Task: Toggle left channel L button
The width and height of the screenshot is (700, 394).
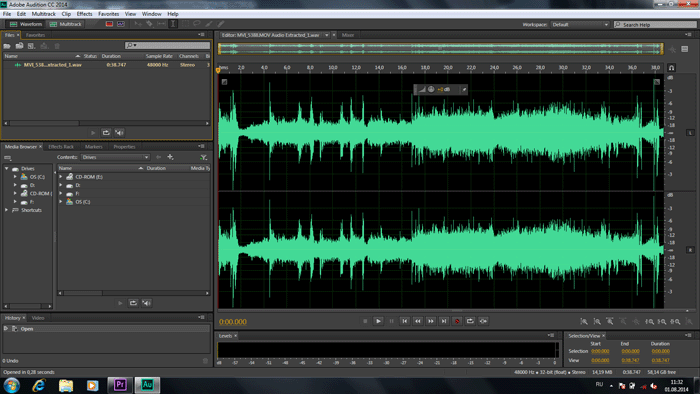Action: coord(690,133)
